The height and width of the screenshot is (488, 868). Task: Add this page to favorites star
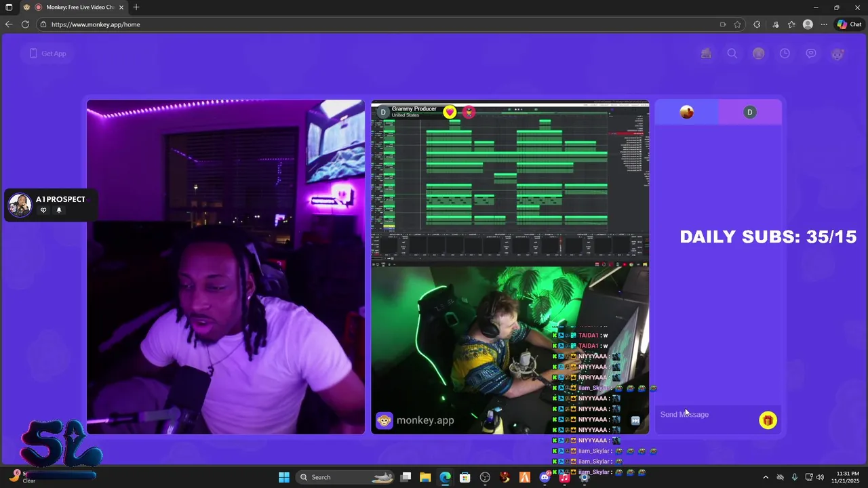(x=737, y=24)
